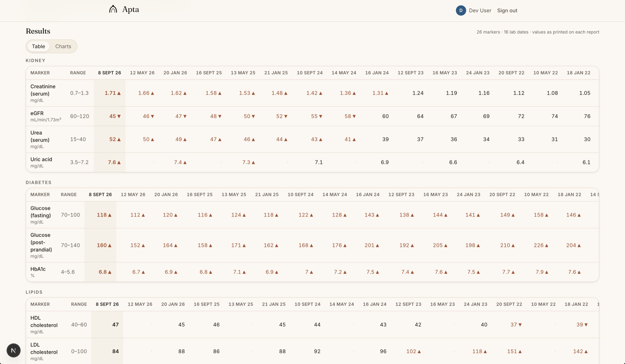Image resolution: width=625 pixels, height=364 pixels.
Task: Click the eGFR range 60–120
Action: (80, 116)
